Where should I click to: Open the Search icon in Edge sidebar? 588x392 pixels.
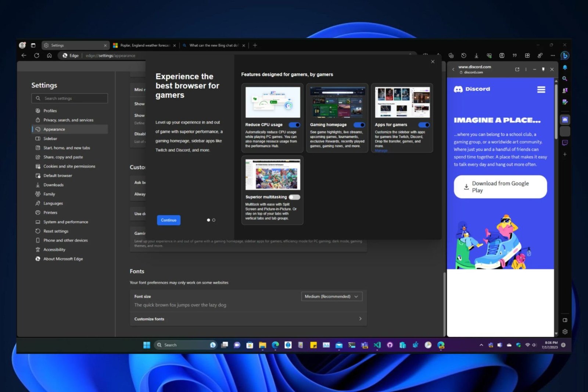tap(565, 79)
